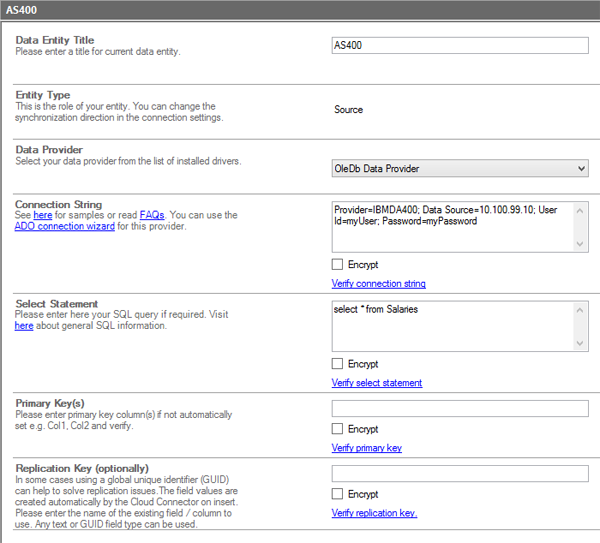Focus the Primary Key(s) input field
Screen dimensions: 600x543
click(460, 409)
